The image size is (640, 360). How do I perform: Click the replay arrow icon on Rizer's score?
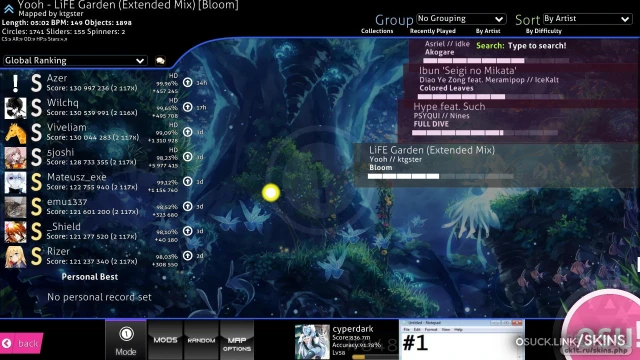pos(187,256)
